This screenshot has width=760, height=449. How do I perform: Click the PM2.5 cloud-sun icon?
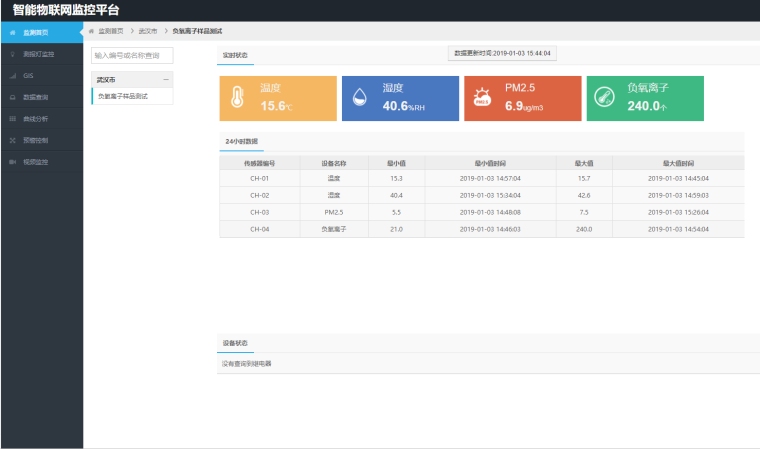click(482, 99)
